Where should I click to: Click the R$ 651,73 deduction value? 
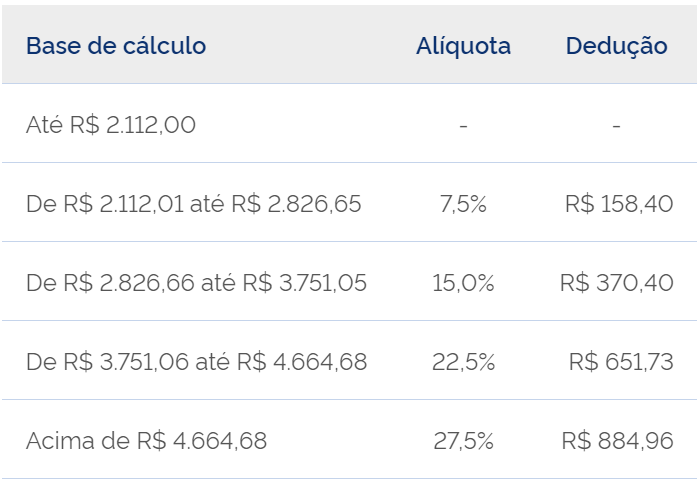coord(621,362)
